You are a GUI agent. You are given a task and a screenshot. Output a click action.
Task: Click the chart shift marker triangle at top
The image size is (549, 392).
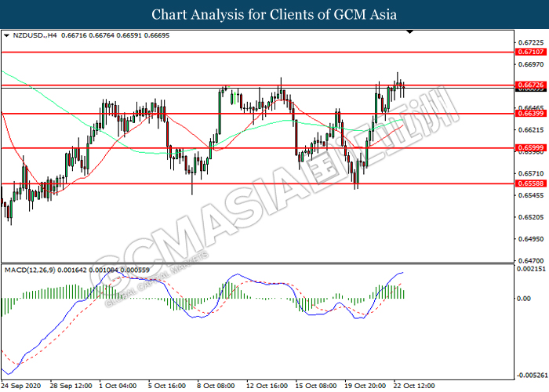pos(409,32)
